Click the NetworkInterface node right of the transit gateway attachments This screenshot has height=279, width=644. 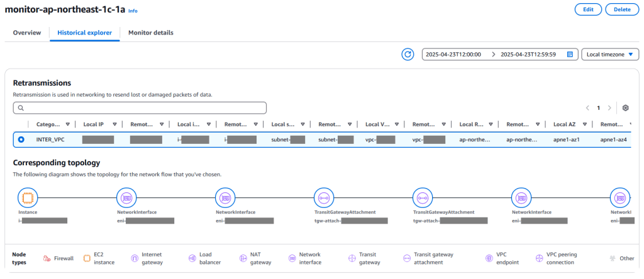[521, 197]
